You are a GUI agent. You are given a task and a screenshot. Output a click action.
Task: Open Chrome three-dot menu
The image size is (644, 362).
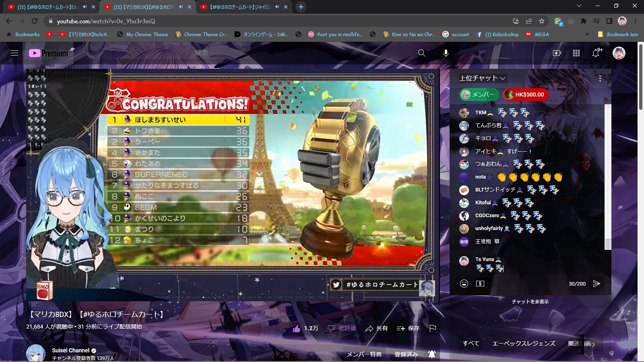(636, 21)
